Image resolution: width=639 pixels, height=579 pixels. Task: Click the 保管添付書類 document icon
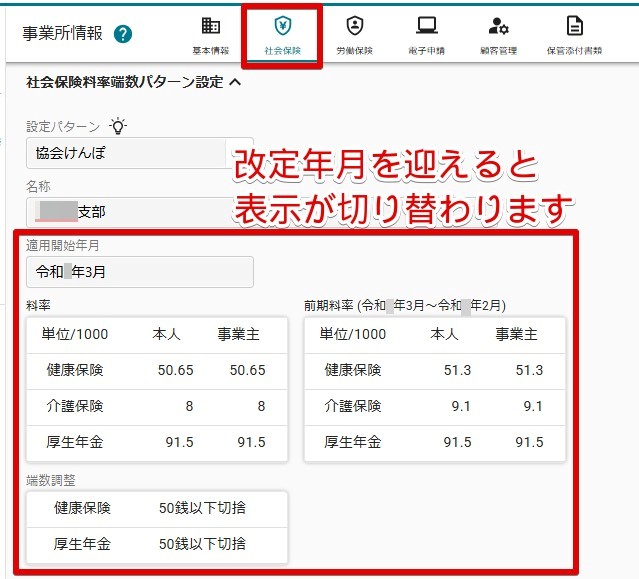coord(575,26)
